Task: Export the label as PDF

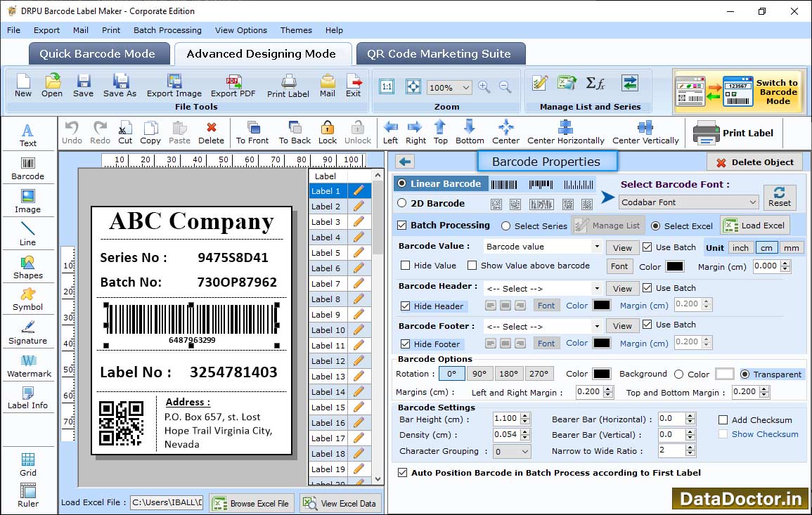Action: [x=233, y=86]
